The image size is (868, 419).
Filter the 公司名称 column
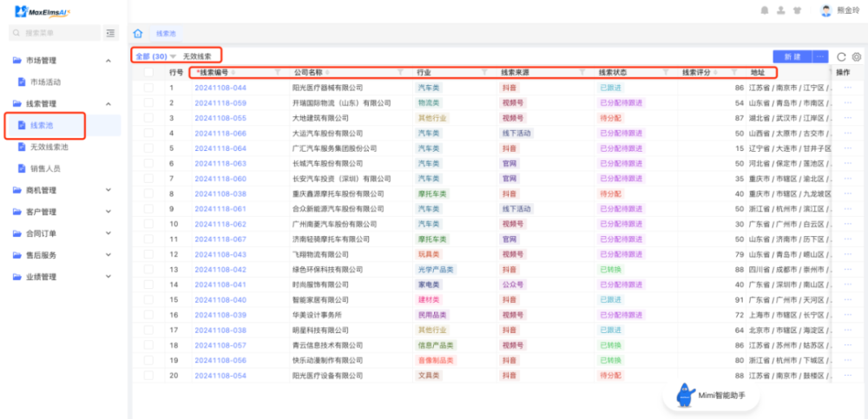pyautogui.click(x=400, y=73)
